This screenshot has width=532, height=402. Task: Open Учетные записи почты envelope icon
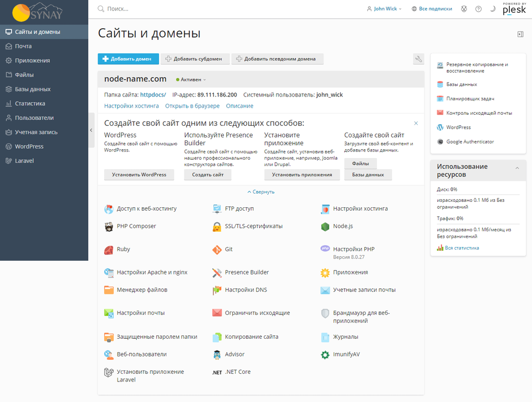tap(325, 290)
